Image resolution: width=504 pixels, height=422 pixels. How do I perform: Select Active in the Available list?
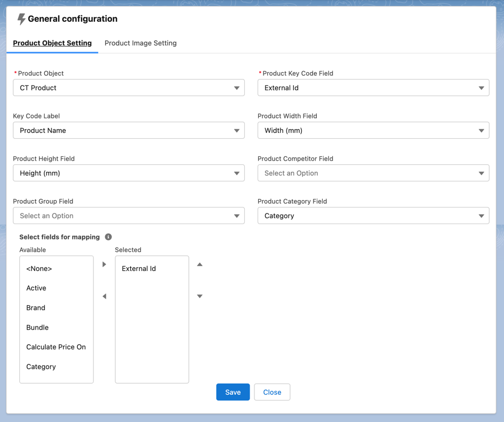coord(36,288)
